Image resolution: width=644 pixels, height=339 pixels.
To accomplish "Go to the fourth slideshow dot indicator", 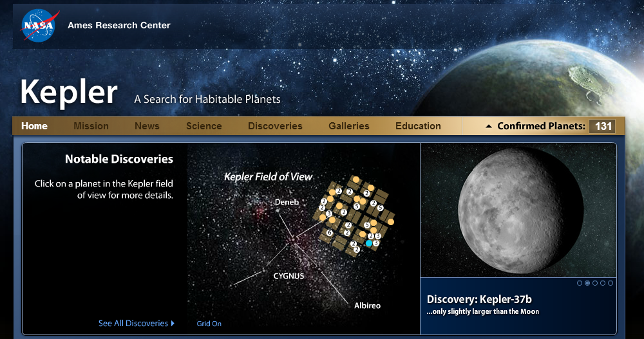I will [603, 283].
